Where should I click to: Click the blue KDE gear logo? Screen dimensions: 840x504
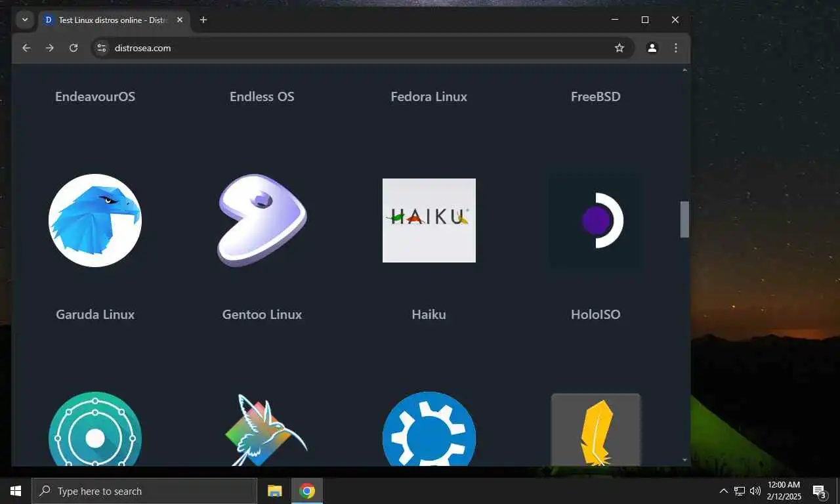(x=429, y=429)
